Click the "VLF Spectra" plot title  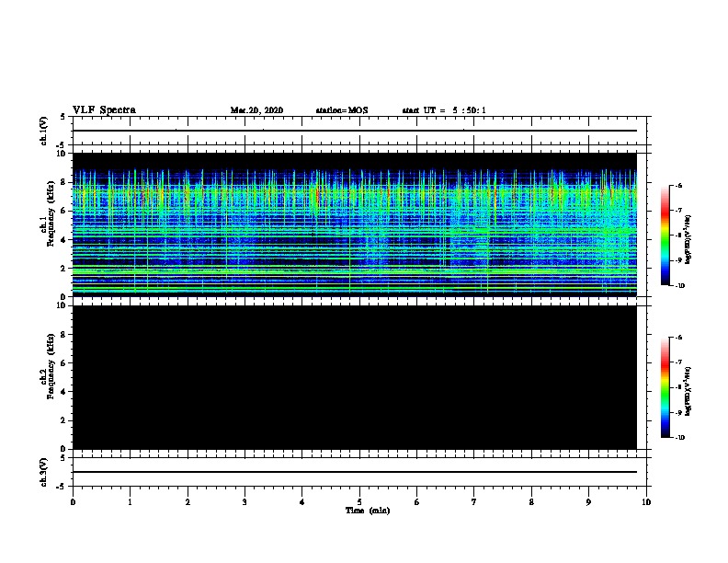[104, 110]
